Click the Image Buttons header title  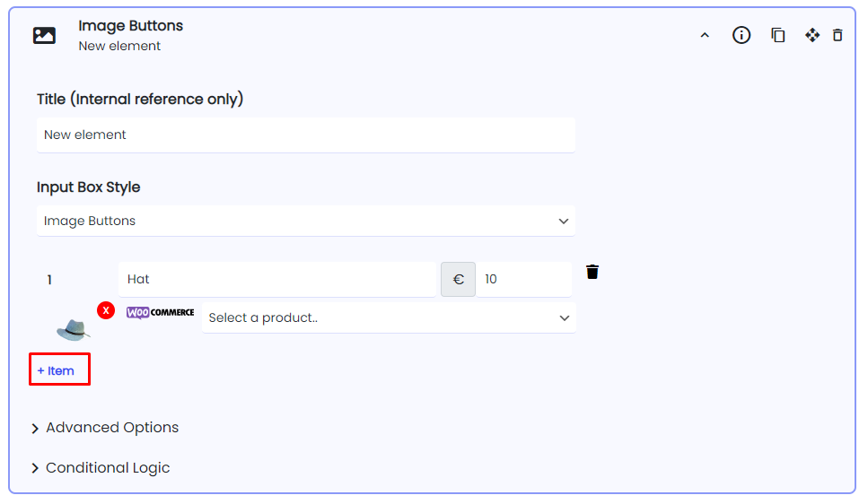pyautogui.click(x=131, y=26)
